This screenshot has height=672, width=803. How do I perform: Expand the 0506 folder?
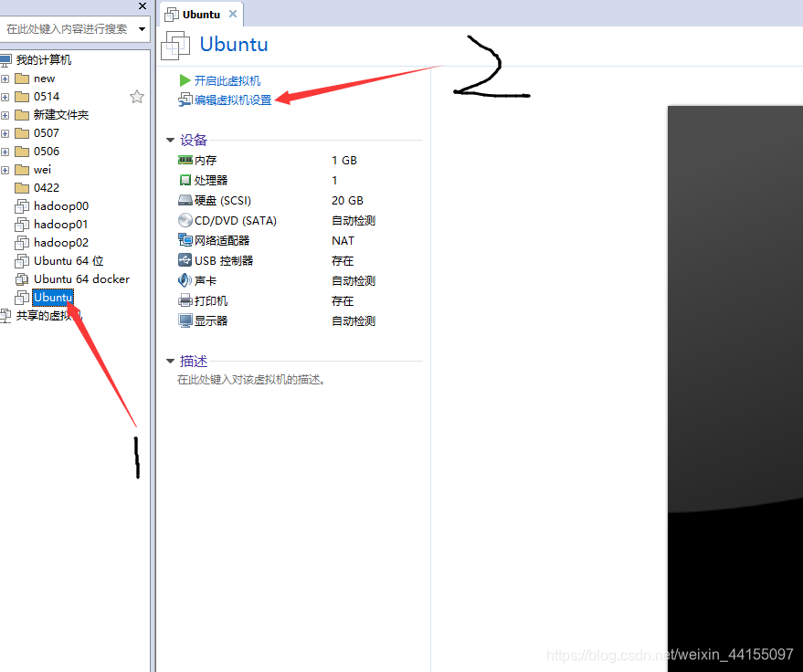tap(5, 152)
